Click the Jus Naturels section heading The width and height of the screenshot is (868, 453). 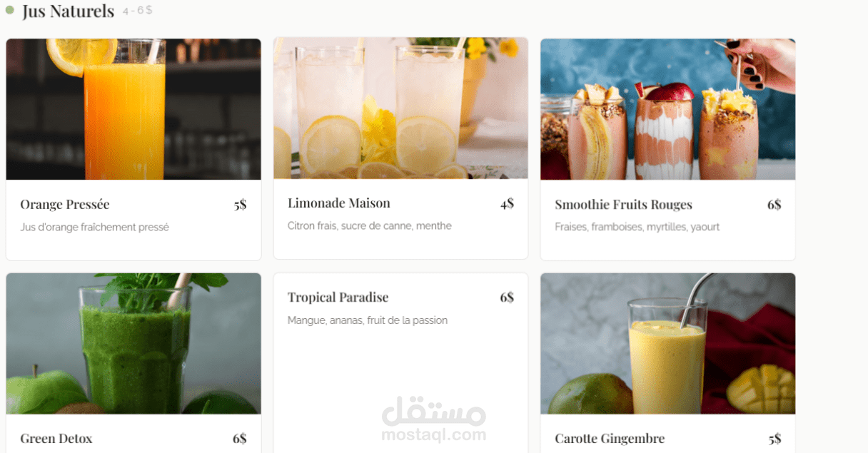68,11
